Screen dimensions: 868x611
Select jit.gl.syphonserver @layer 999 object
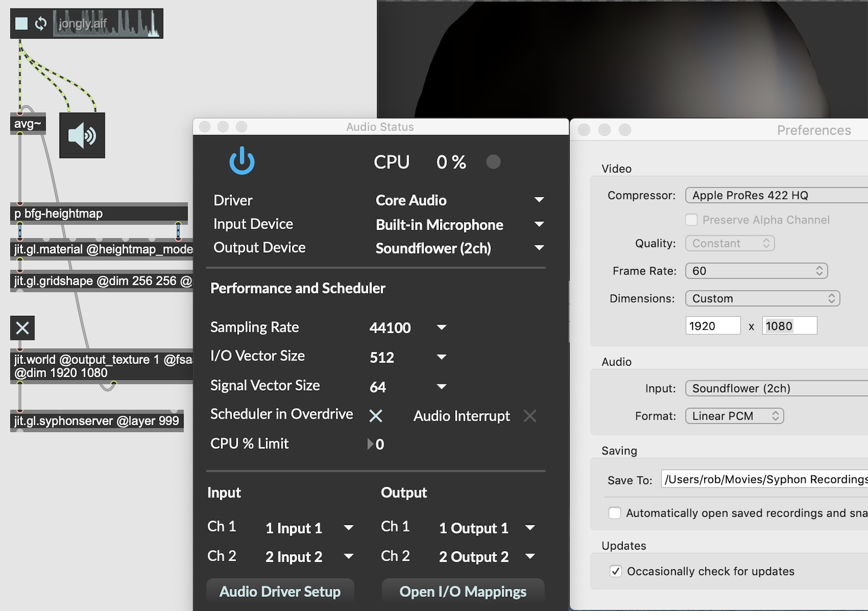(x=97, y=421)
